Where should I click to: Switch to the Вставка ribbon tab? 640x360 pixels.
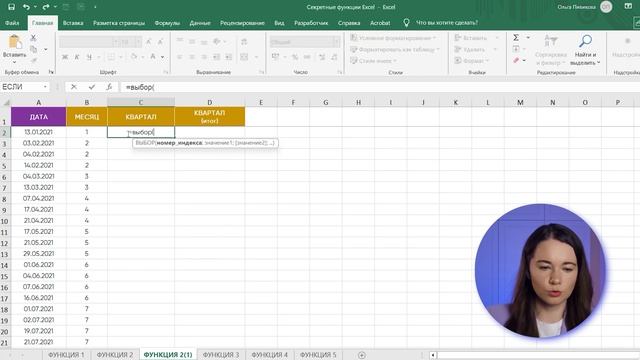[73, 23]
